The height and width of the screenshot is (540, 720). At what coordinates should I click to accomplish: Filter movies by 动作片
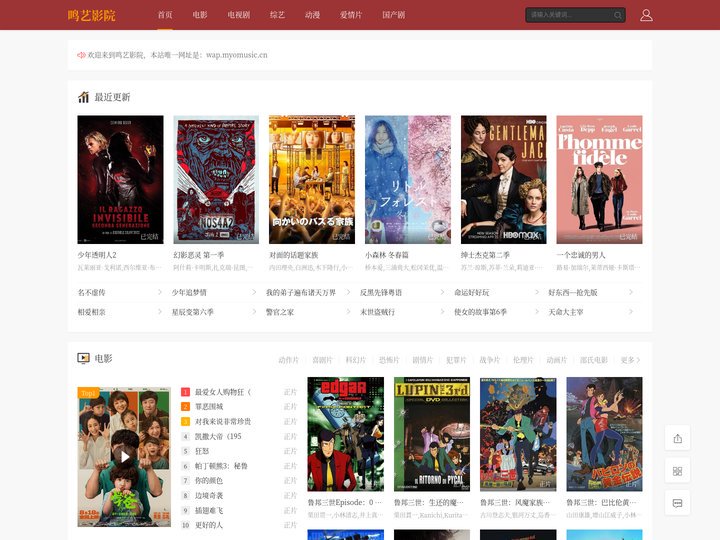[288, 360]
